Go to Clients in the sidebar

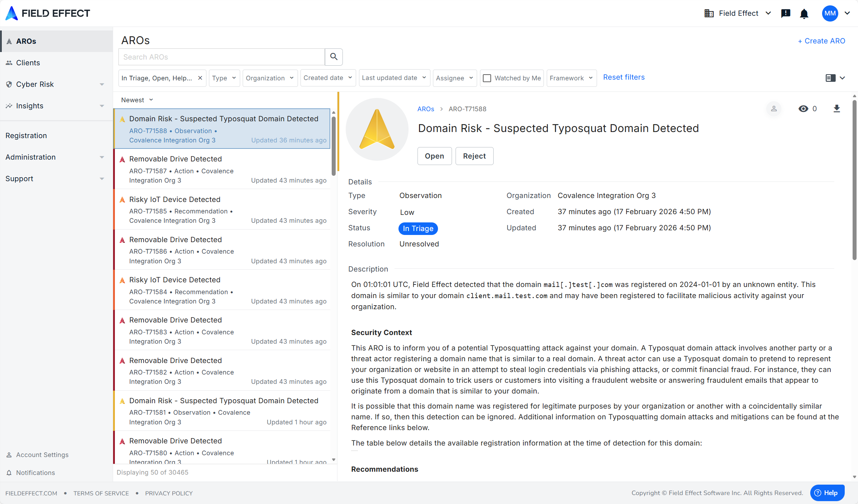pyautogui.click(x=28, y=63)
